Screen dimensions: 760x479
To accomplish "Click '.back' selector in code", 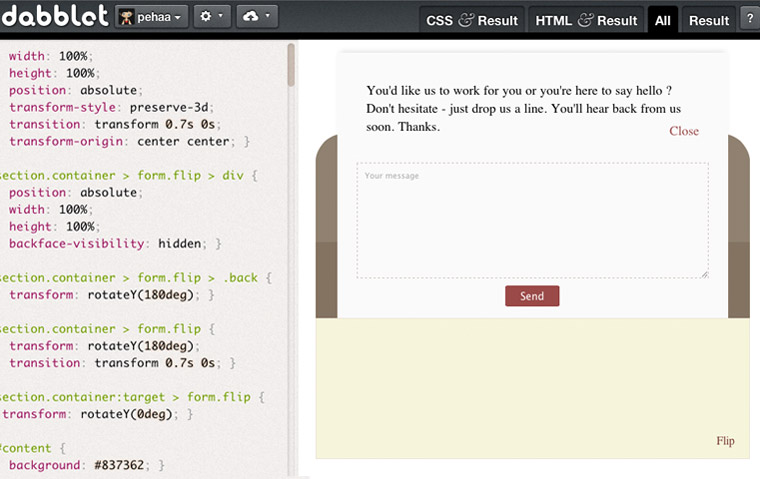I will 240,278.
